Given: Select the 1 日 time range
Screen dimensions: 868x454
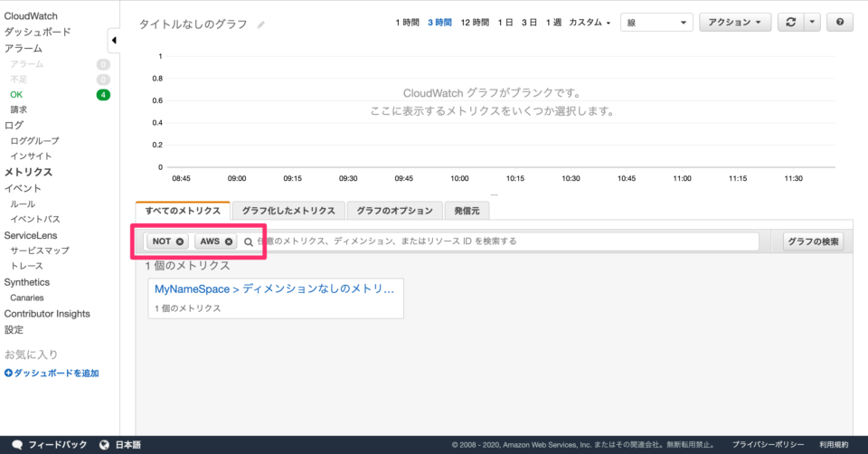Looking at the screenshot, I should pos(505,23).
